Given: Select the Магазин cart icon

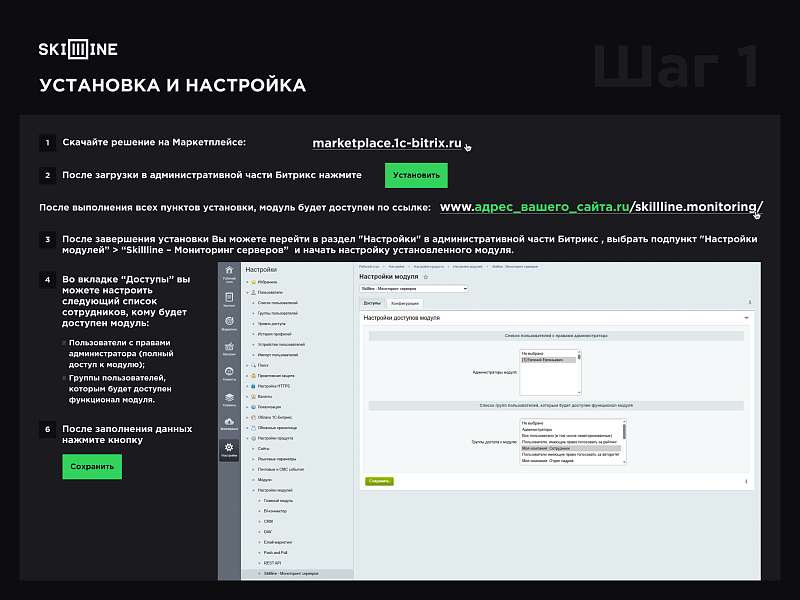Looking at the screenshot, I should pyautogui.click(x=229, y=347).
